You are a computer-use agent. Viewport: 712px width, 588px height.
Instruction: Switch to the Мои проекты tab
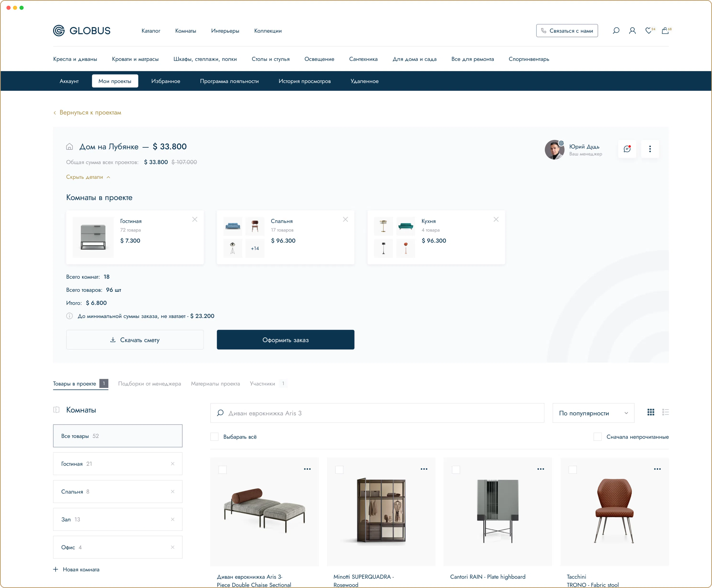(115, 81)
